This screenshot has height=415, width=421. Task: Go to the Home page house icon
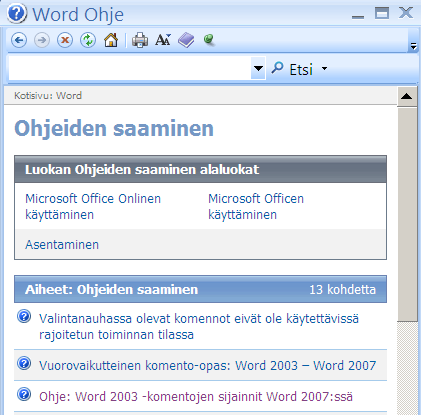coord(111,40)
